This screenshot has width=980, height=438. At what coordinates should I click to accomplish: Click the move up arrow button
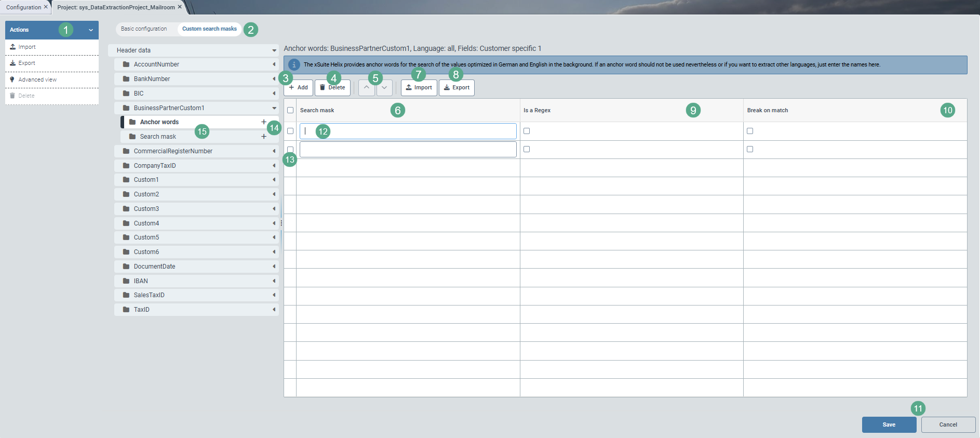point(367,87)
